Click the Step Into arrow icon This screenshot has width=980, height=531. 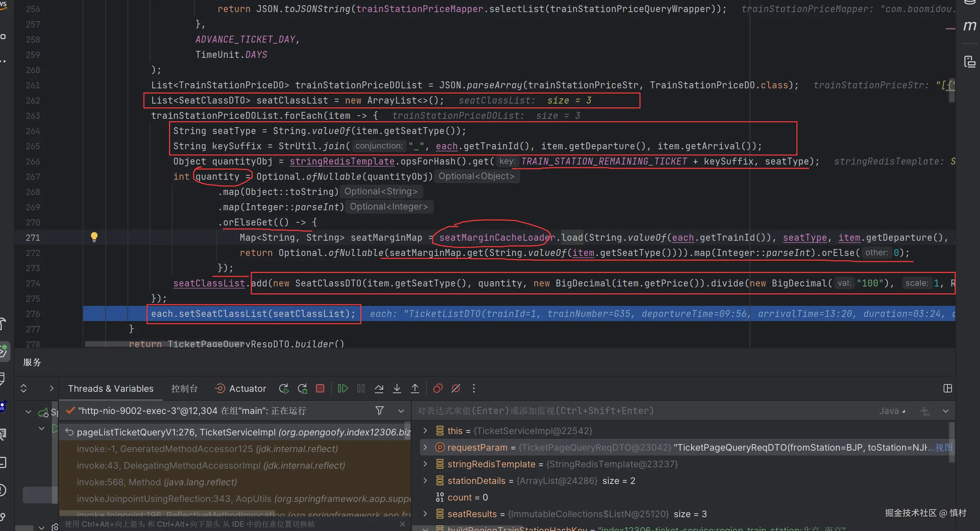[x=397, y=388]
